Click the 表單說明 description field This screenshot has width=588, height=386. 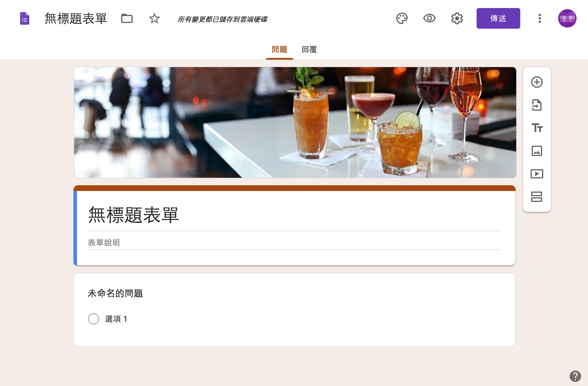point(295,243)
